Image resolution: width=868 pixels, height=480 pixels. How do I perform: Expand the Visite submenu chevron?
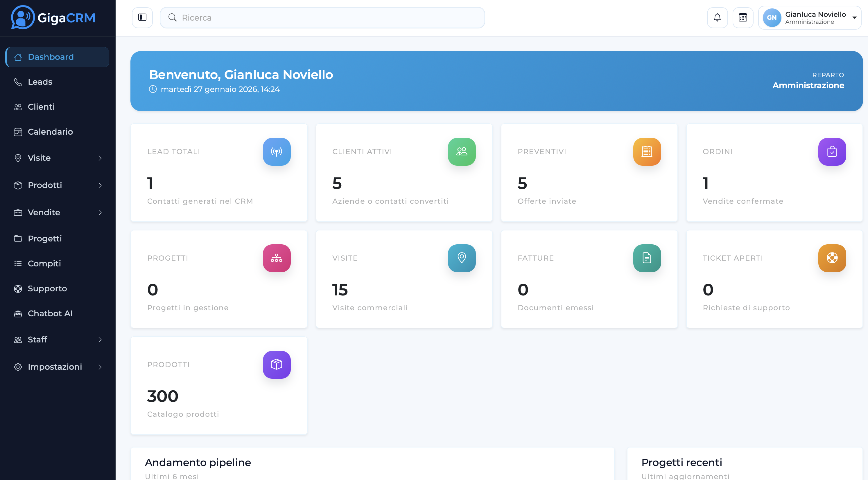click(100, 158)
